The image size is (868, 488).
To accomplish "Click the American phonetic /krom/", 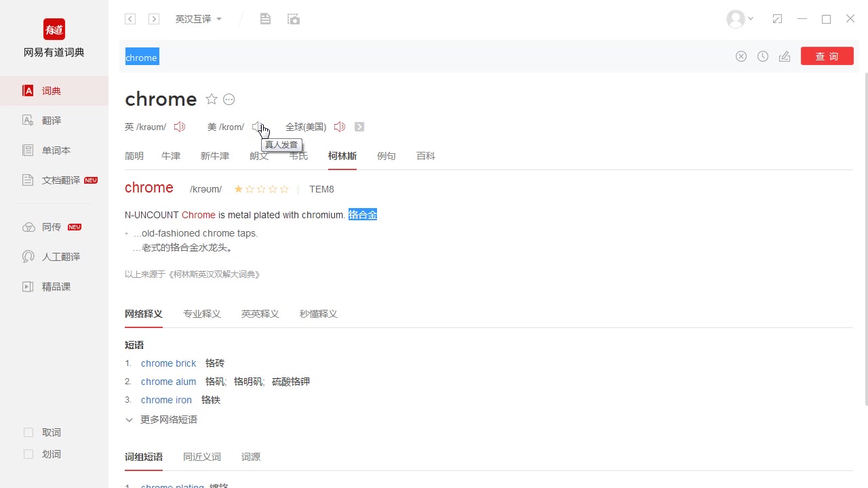I will point(231,127).
